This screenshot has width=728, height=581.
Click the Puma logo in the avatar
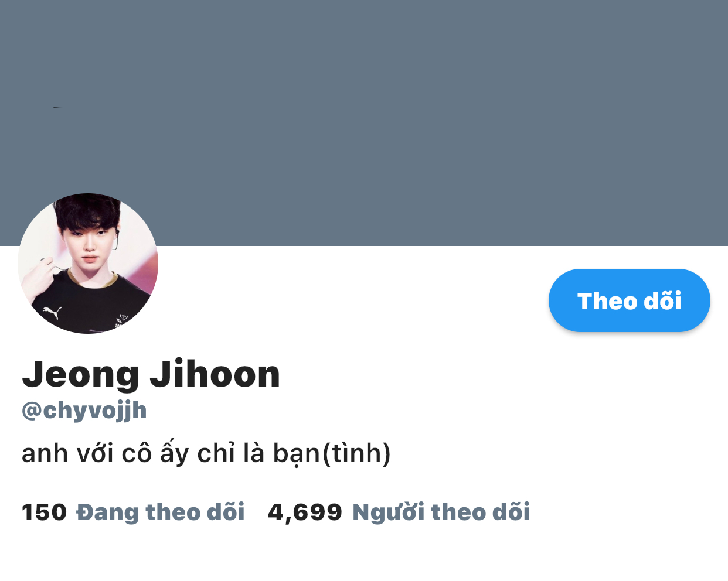(52, 312)
